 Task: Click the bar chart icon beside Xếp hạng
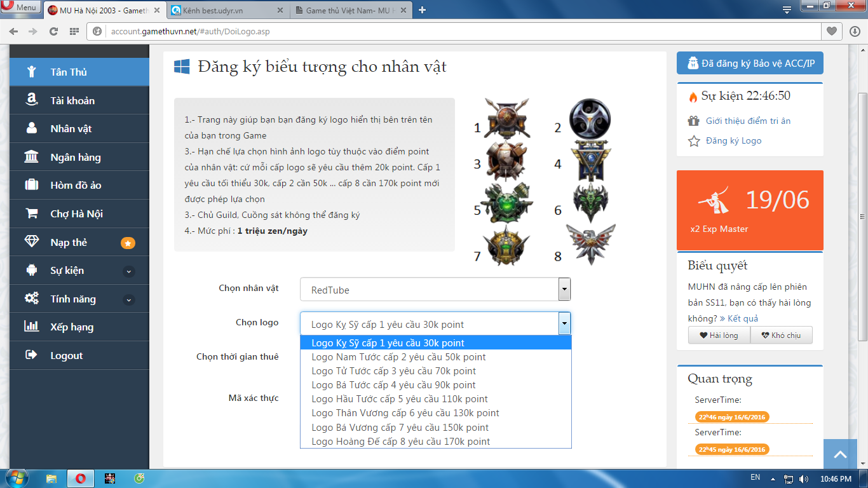[x=31, y=327]
